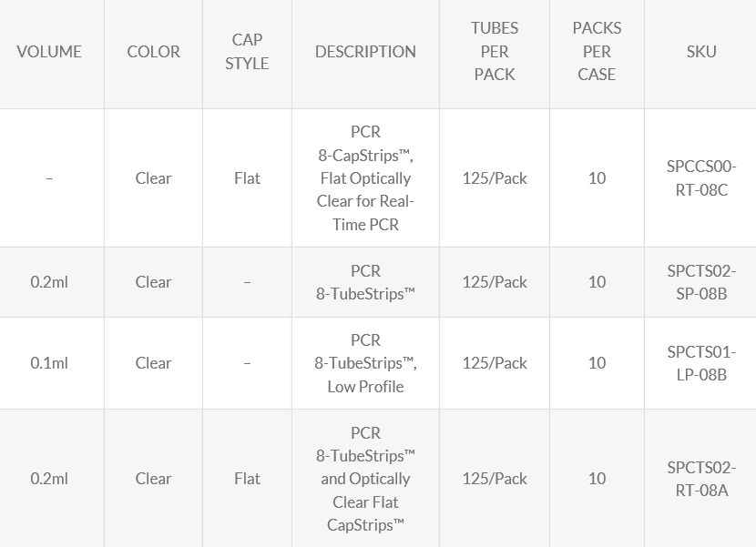Select Flat cap style in SPCTS02-RT-08A row
The width and height of the screenshot is (756, 547).
pos(247,479)
